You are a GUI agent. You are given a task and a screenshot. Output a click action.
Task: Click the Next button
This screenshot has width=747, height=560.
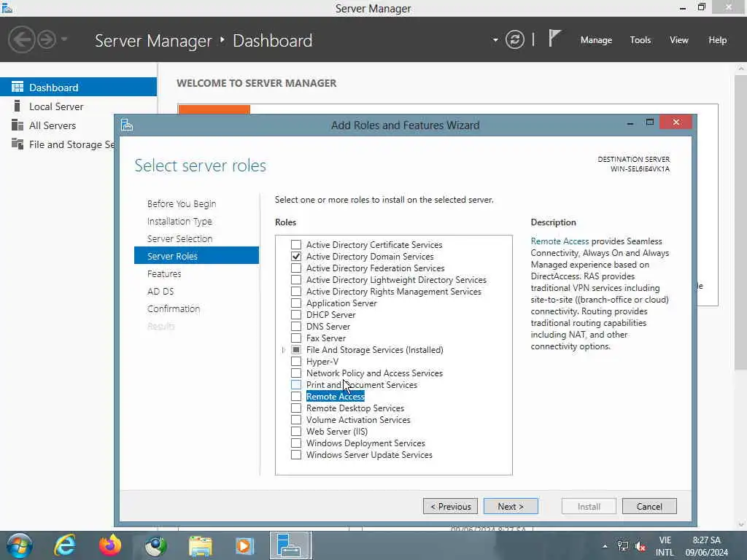[x=511, y=506]
